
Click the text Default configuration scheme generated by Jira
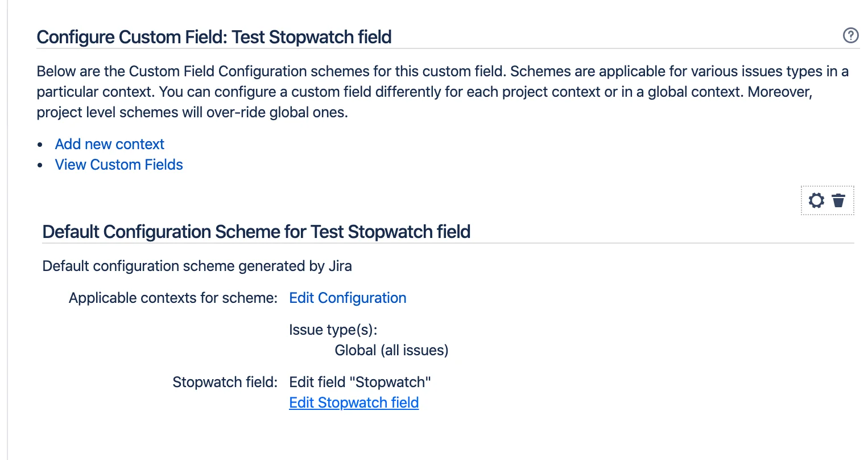[197, 266]
